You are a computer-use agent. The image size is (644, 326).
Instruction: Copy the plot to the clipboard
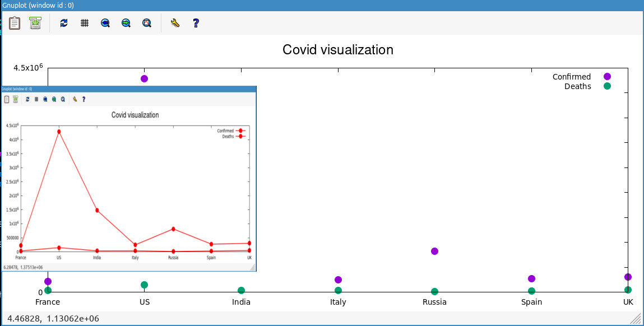click(x=14, y=23)
